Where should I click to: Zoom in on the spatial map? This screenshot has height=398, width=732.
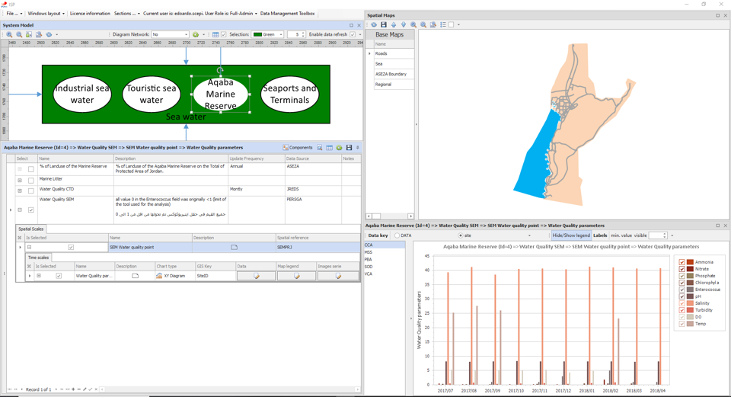413,25
